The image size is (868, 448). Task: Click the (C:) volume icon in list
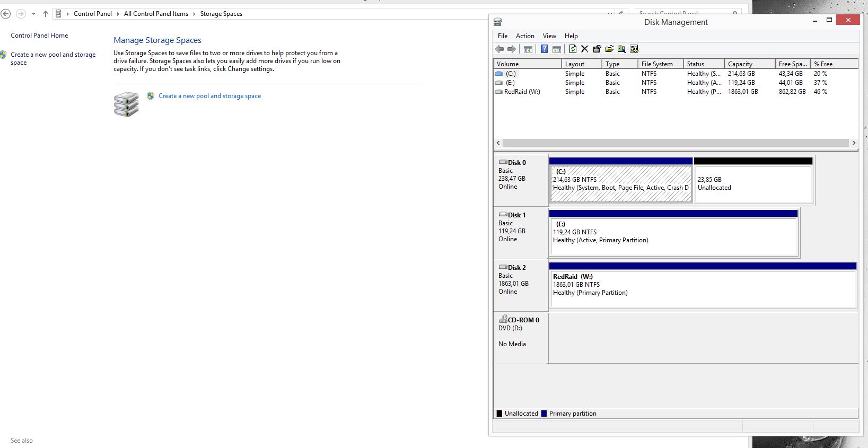[x=499, y=74]
